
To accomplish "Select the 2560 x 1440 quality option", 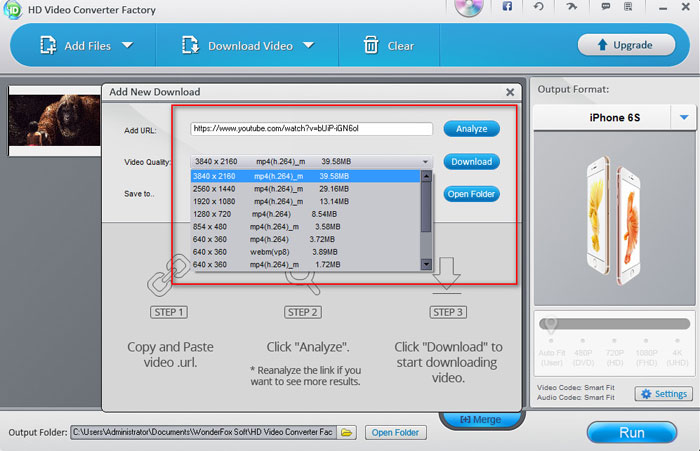I will click(x=305, y=189).
